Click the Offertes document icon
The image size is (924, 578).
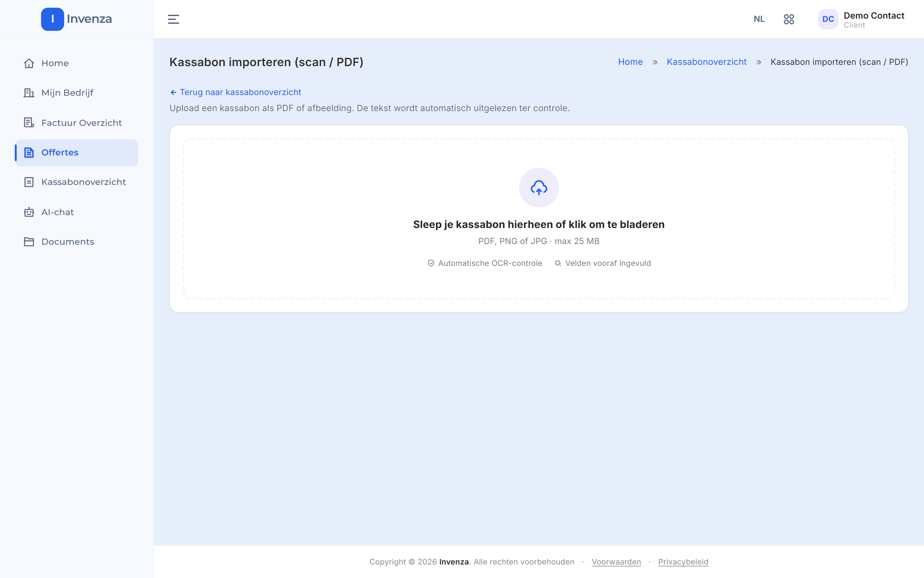[29, 153]
